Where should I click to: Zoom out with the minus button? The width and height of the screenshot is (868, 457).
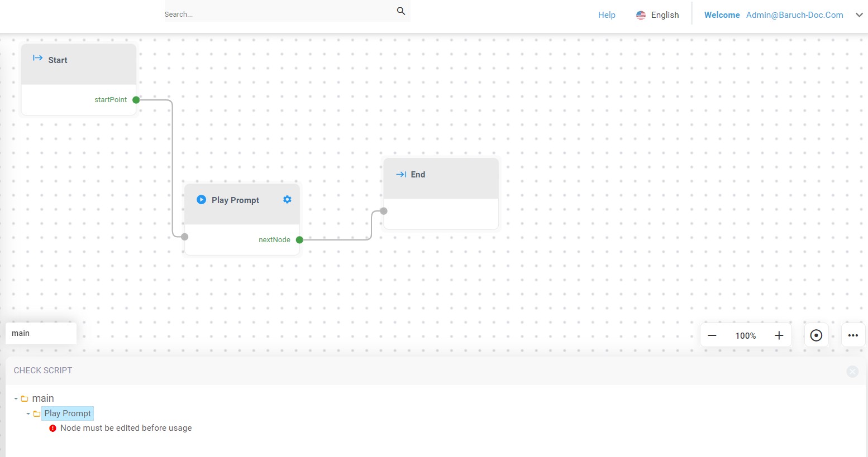click(712, 335)
